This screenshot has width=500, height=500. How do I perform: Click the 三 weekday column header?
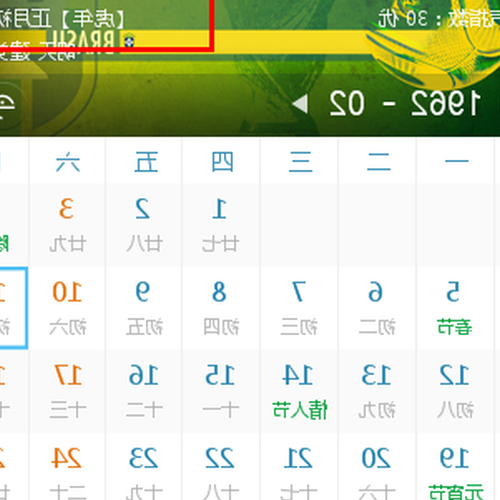[301, 161]
